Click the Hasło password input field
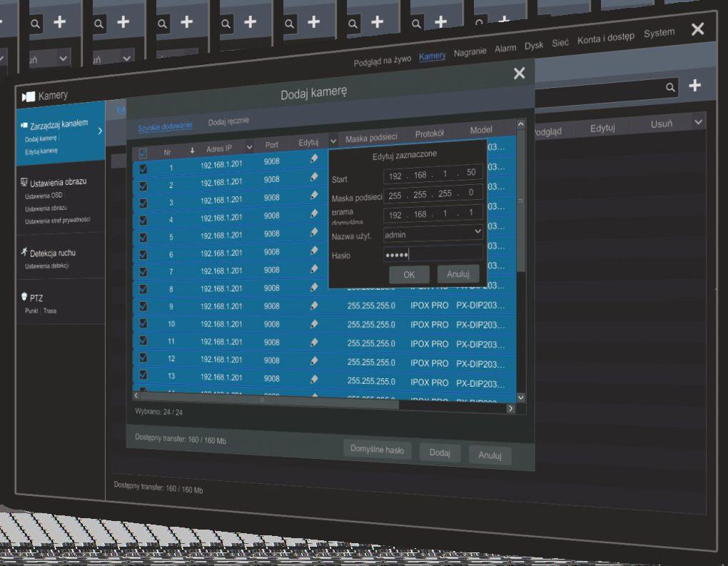The image size is (728, 566). [x=433, y=254]
